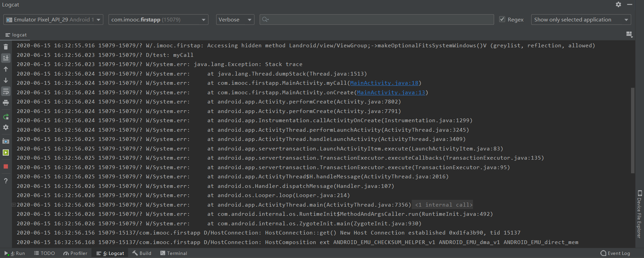Click the Print icon in the logcat sidebar
The image size is (644, 258).
tap(6, 102)
